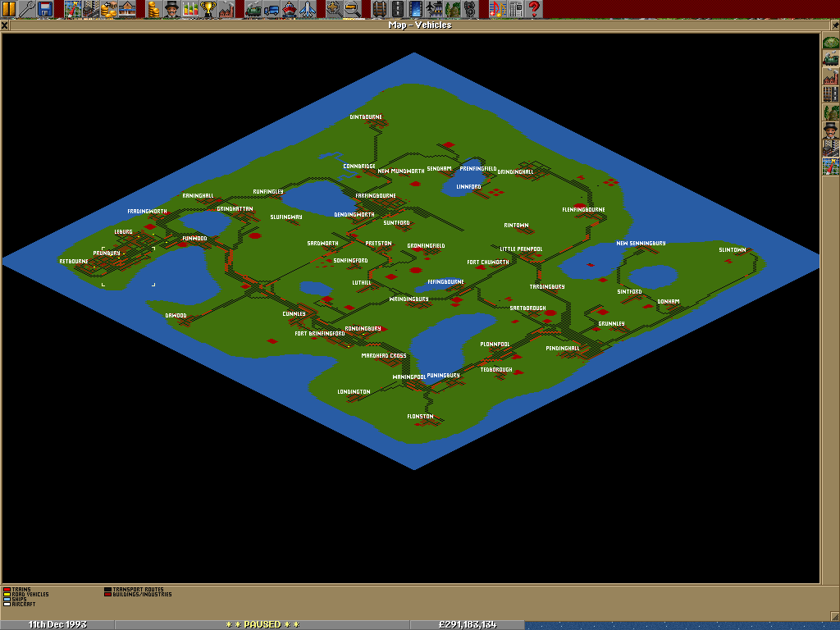Centre the map with compass icon
840x630 pixels.
[x=830, y=166]
